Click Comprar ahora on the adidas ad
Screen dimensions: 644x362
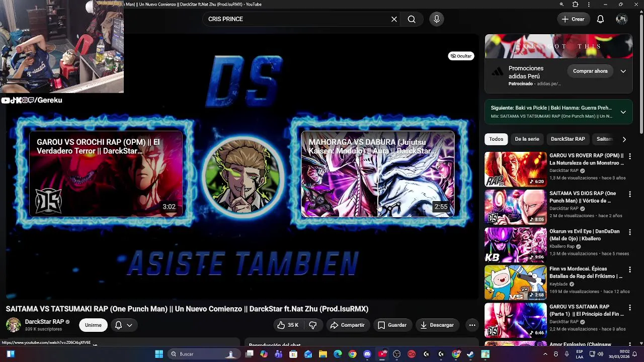(x=590, y=71)
